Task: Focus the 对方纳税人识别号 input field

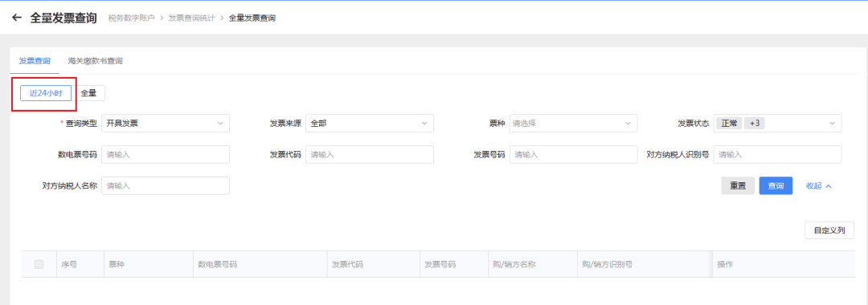Action: pyautogui.click(x=777, y=155)
